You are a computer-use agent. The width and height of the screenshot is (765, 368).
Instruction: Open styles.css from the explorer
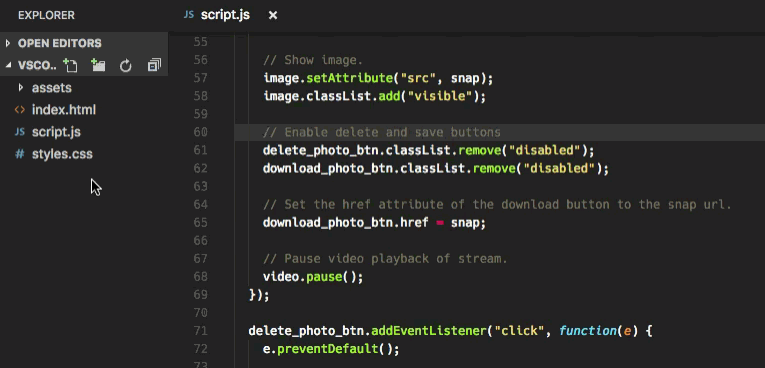62,154
